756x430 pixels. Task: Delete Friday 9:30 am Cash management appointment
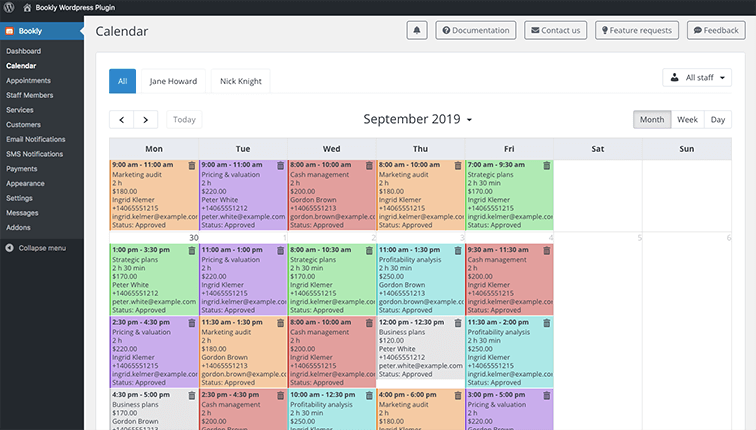[546, 251]
